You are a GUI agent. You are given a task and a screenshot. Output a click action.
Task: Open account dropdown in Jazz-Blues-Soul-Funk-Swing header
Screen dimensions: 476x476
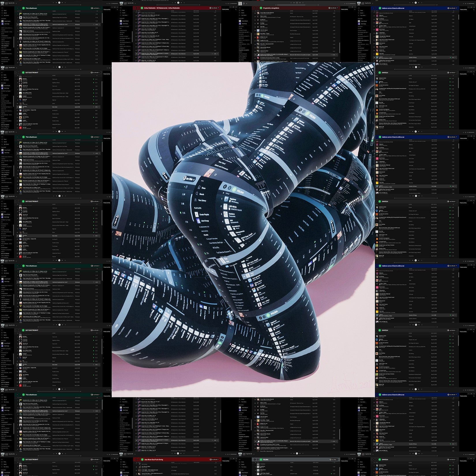pos(214,460)
